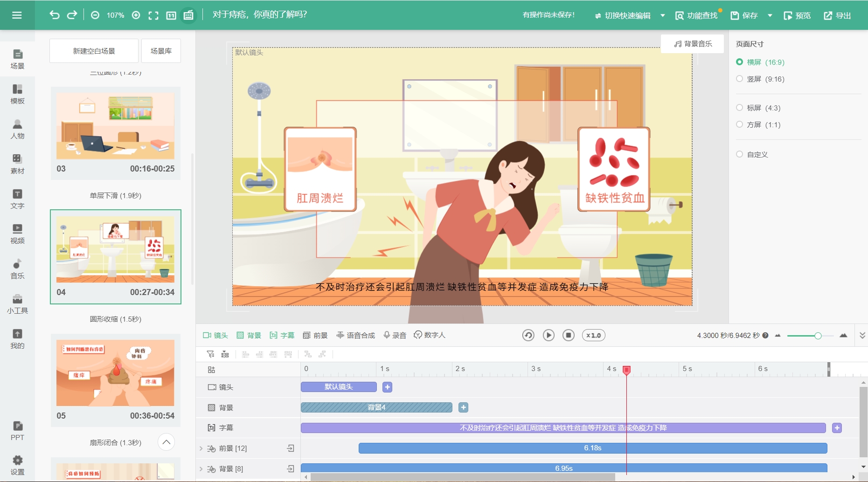Click 背景音乐 button

tap(693, 44)
